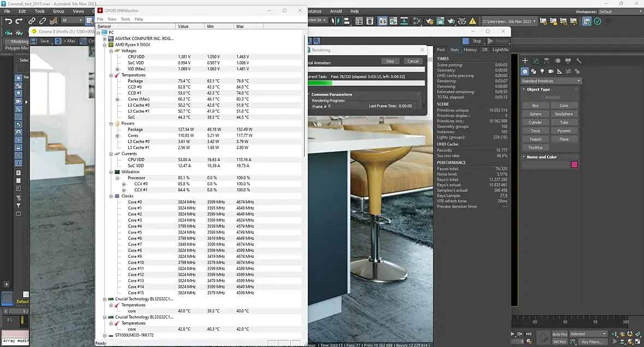Image resolution: width=644 pixels, height=347 pixels.
Task: Select the Cameras category icon
Action: click(x=551, y=71)
